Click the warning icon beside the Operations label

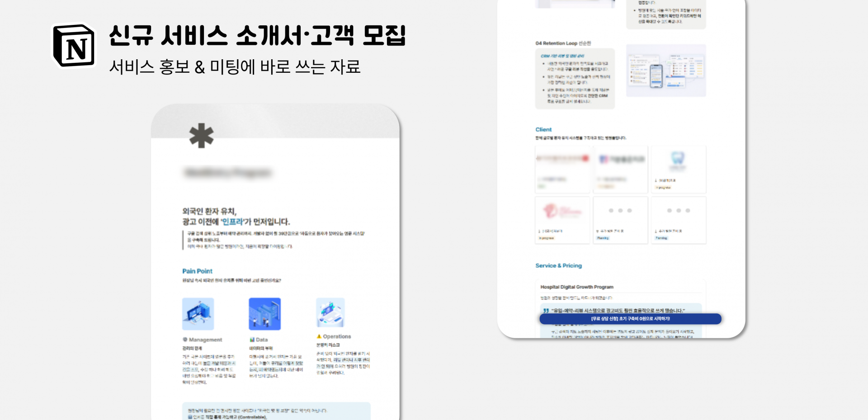[x=319, y=336]
